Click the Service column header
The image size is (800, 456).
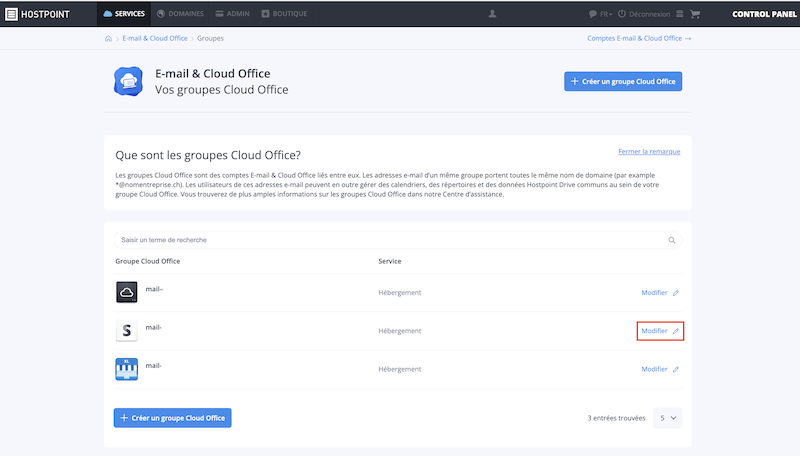390,261
